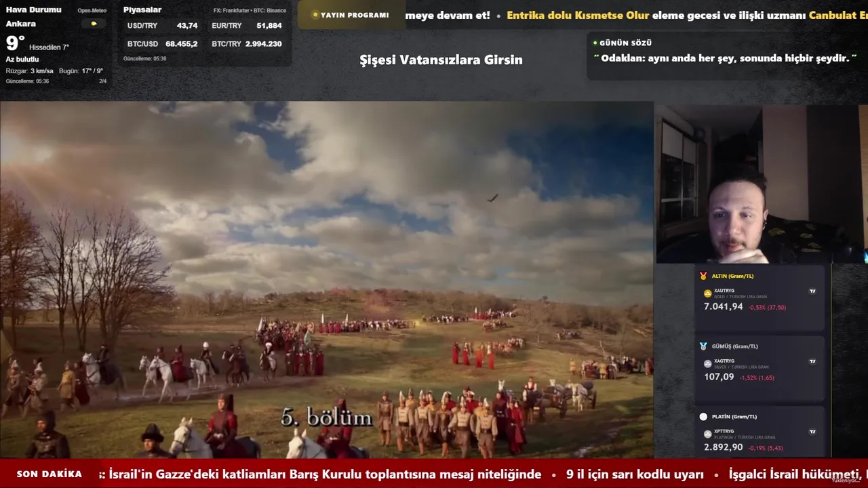Click the yellow dot beside YAYIN PROGRAMI
Image resolution: width=868 pixels, height=488 pixels.
315,15
